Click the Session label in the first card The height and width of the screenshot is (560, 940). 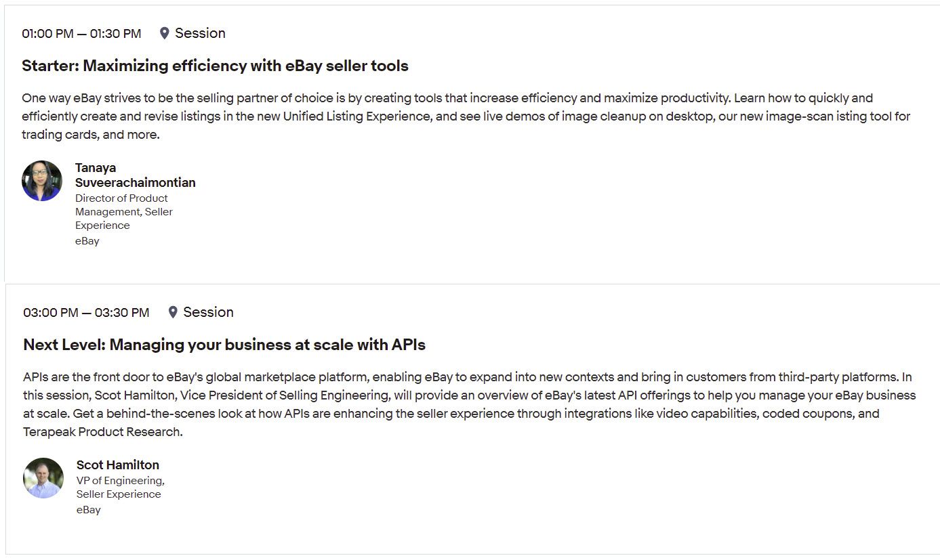pyautogui.click(x=200, y=33)
